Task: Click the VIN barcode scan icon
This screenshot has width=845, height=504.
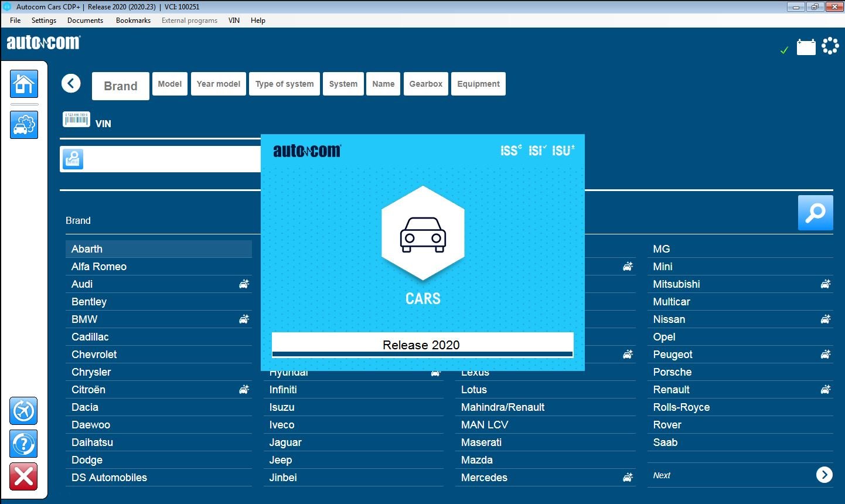Action: tap(76, 120)
